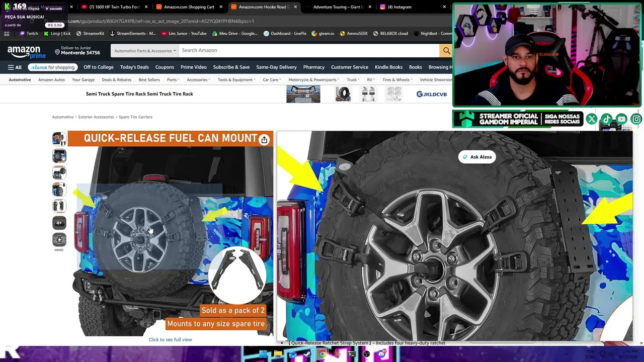Open Outlook from the taskbar
The height and width of the screenshot is (362, 644).
tap(292, 354)
